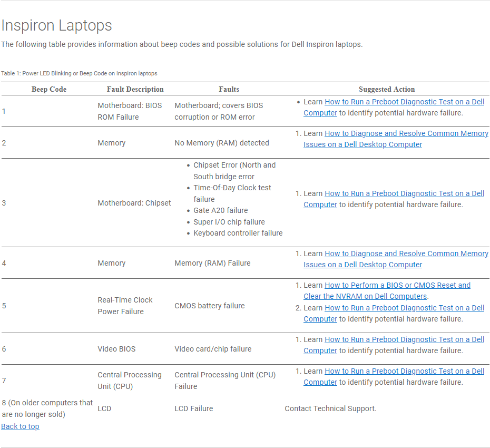Screen dimensions: 490x448
Task: Open memory issues link for beep code 2
Action: tap(406, 133)
